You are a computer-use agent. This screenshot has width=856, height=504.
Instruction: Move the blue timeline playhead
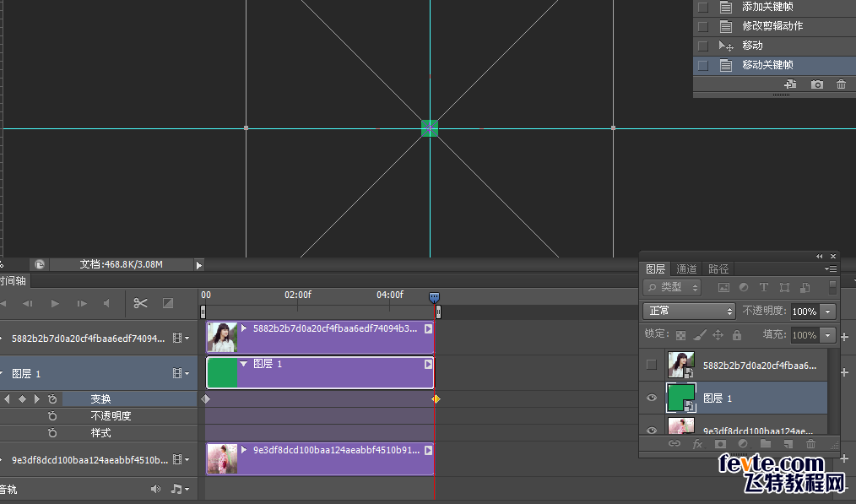[434, 297]
